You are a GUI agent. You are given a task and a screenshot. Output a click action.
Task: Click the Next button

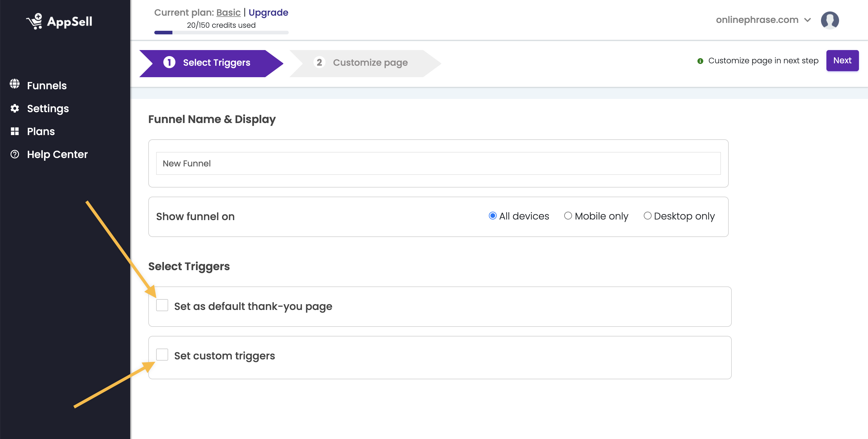842,60
